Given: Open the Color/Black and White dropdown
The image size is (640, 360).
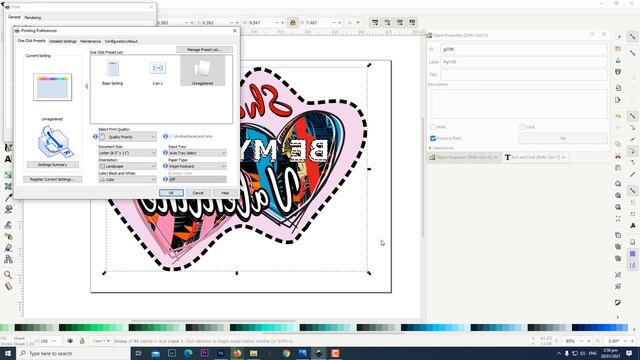Looking at the screenshot, I should click(x=127, y=179).
